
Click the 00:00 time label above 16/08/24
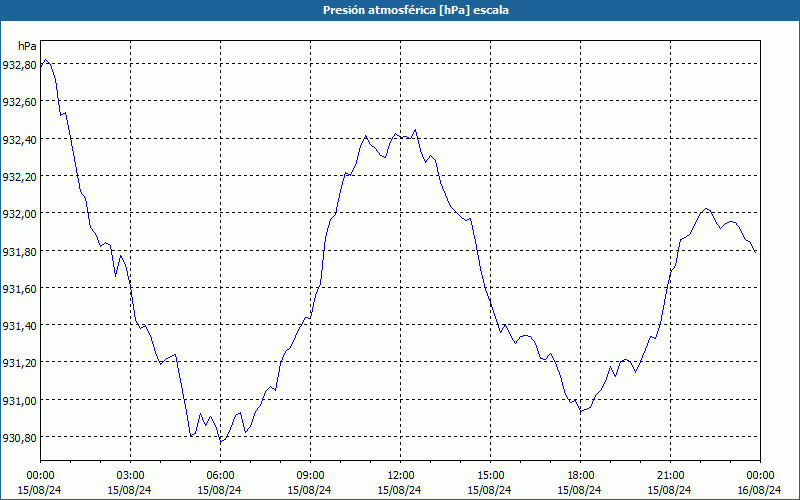click(x=760, y=476)
